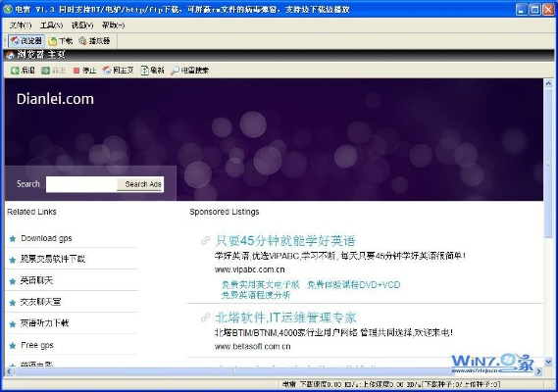This screenshot has width=558, height=392.
Task: Open the 股票交易软件下载 related link
Action: pos(53,259)
